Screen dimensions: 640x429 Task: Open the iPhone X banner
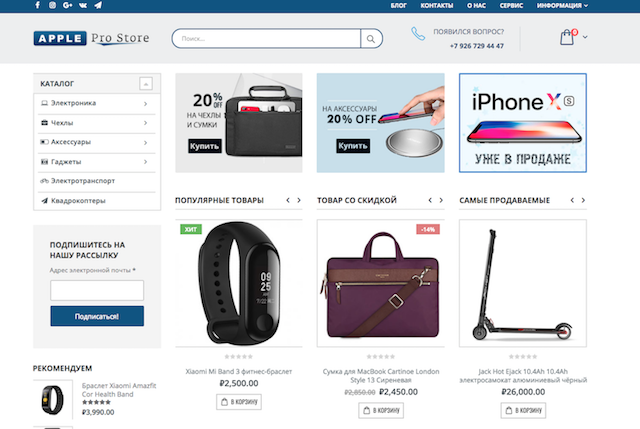[523, 123]
